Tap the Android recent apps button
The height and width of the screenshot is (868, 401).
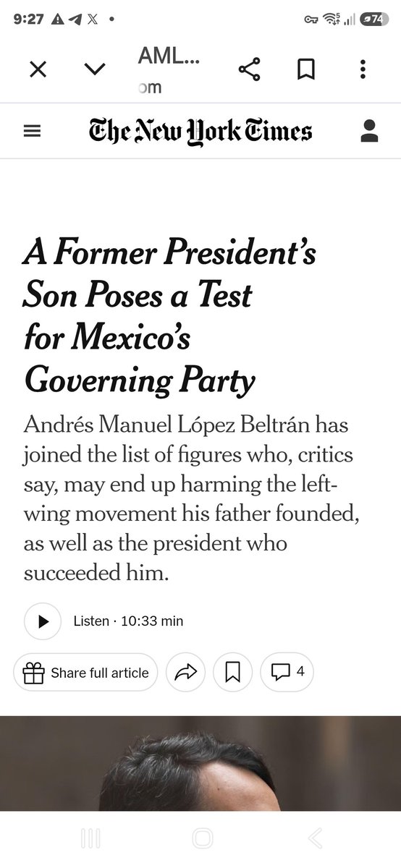[x=90, y=838]
